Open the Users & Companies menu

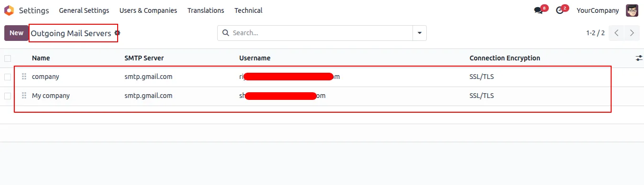[148, 10]
